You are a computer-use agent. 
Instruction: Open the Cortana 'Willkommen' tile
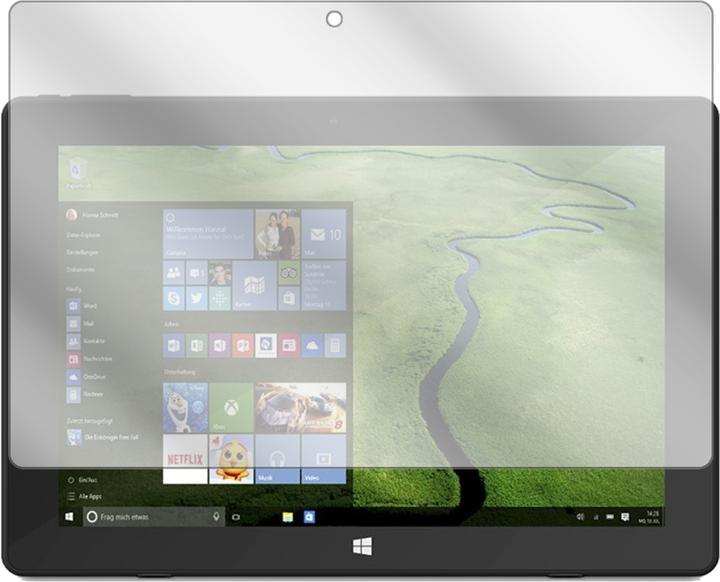(208, 234)
